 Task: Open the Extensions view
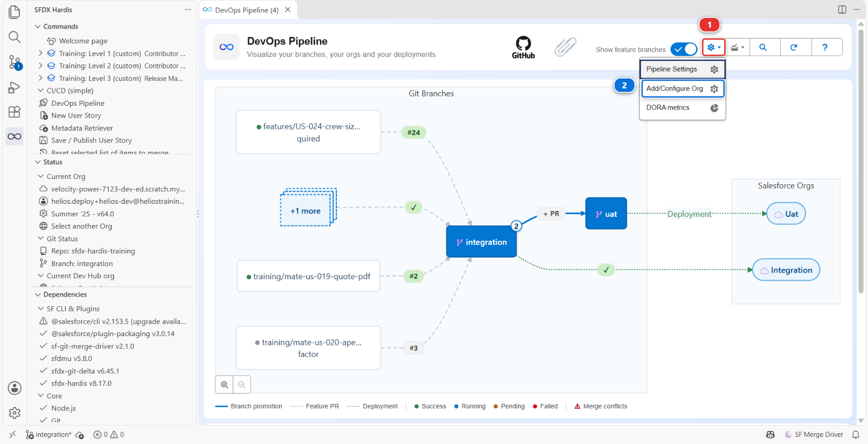tap(15, 112)
